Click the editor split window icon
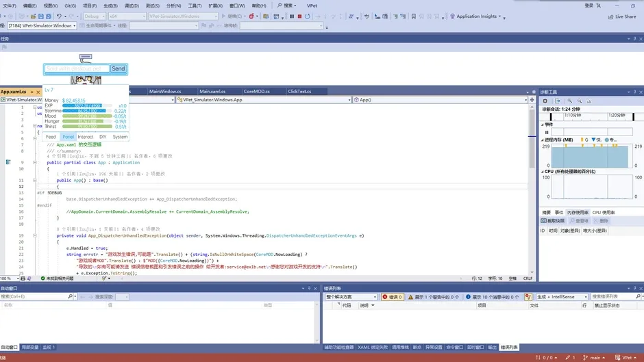Image resolution: width=644 pixels, height=362 pixels. [x=532, y=100]
